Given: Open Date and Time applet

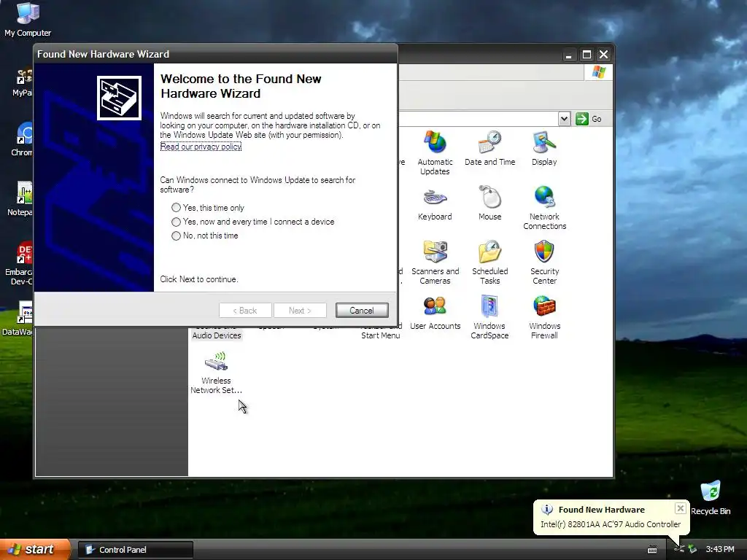Looking at the screenshot, I should (489, 148).
